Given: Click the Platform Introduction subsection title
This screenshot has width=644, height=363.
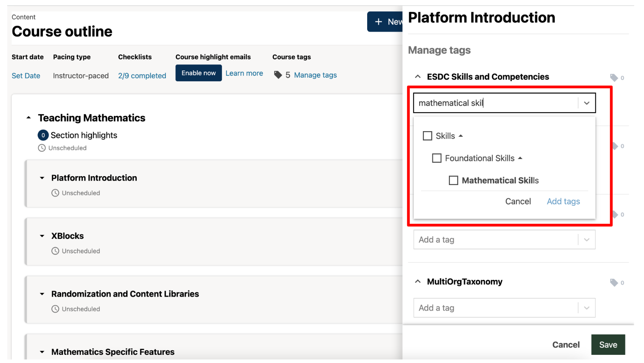Looking at the screenshot, I should coord(94,178).
